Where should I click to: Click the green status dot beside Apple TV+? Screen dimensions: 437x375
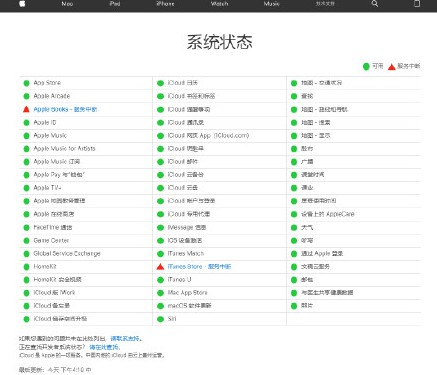(x=26, y=188)
